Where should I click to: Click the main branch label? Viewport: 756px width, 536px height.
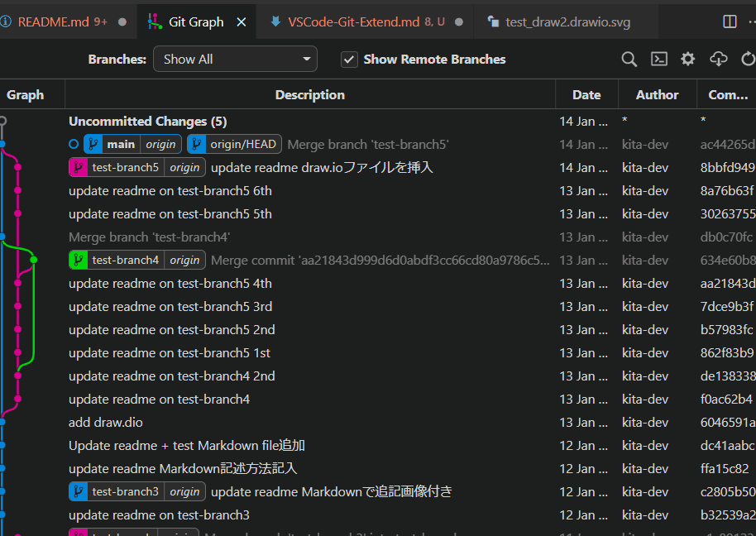[x=121, y=143]
